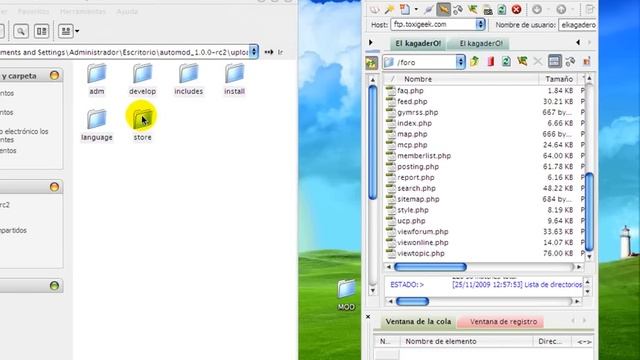Click the left tab scroll arrow
The image size is (640, 360).
[578, 42]
